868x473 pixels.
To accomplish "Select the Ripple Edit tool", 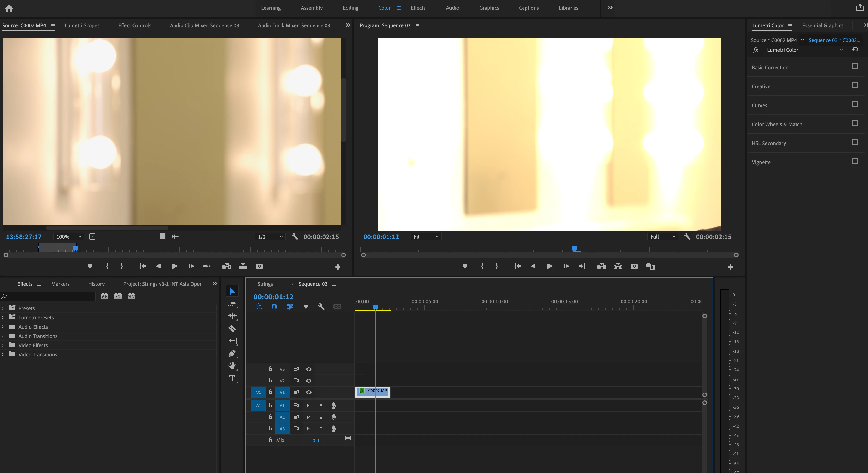I will pyautogui.click(x=232, y=316).
